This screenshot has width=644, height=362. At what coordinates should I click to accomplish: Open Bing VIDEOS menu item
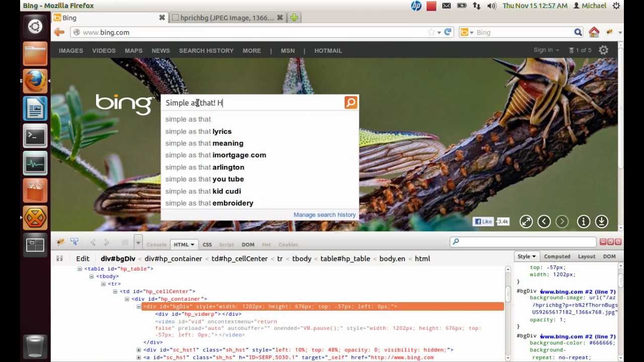104,50
